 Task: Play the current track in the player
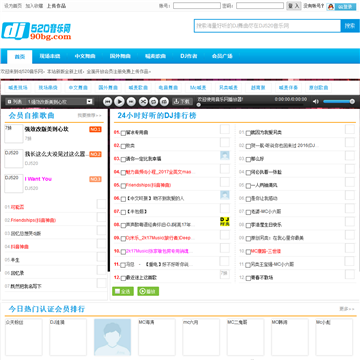tap(119, 101)
